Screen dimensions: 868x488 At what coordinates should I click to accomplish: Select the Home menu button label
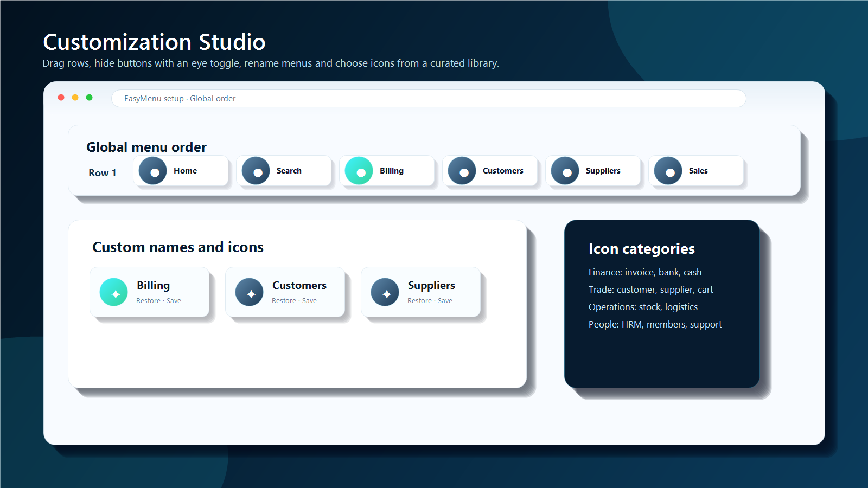point(185,171)
